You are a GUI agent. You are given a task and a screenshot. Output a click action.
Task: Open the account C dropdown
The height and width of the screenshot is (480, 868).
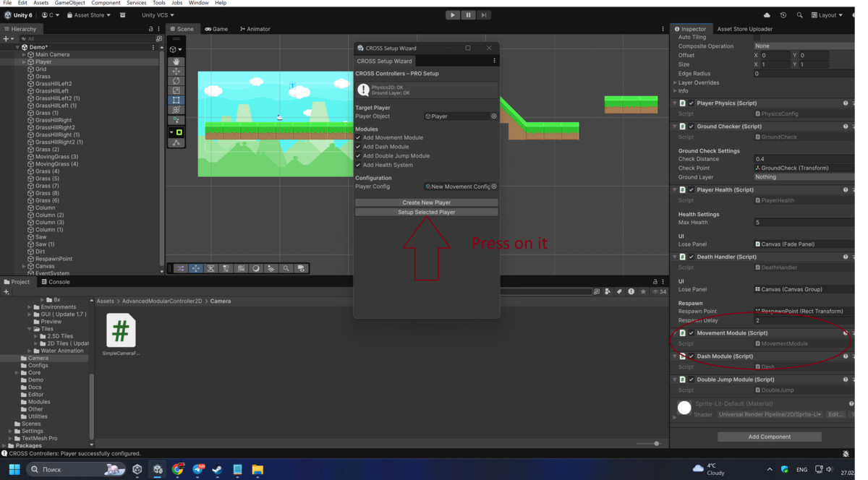pos(51,14)
